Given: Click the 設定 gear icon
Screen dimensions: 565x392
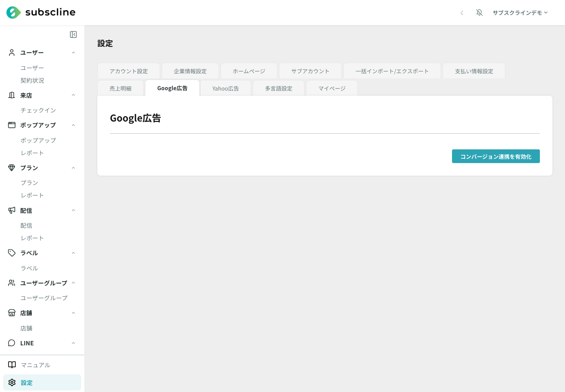Looking at the screenshot, I should click(x=12, y=383).
